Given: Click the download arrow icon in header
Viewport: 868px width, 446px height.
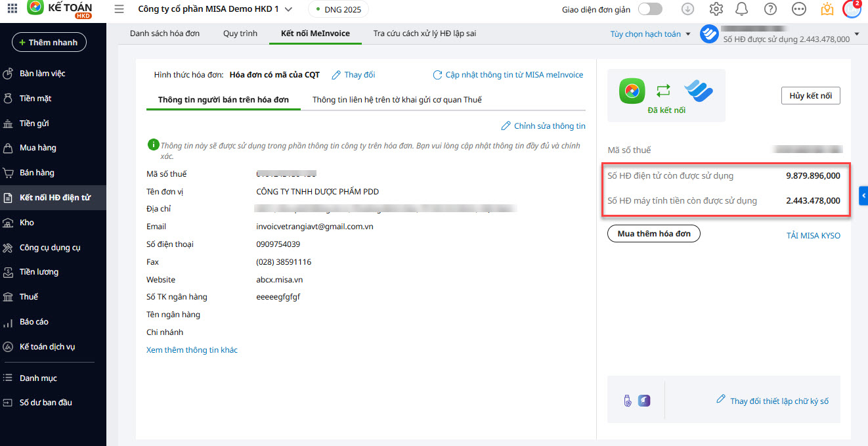Looking at the screenshot, I should (x=687, y=9).
